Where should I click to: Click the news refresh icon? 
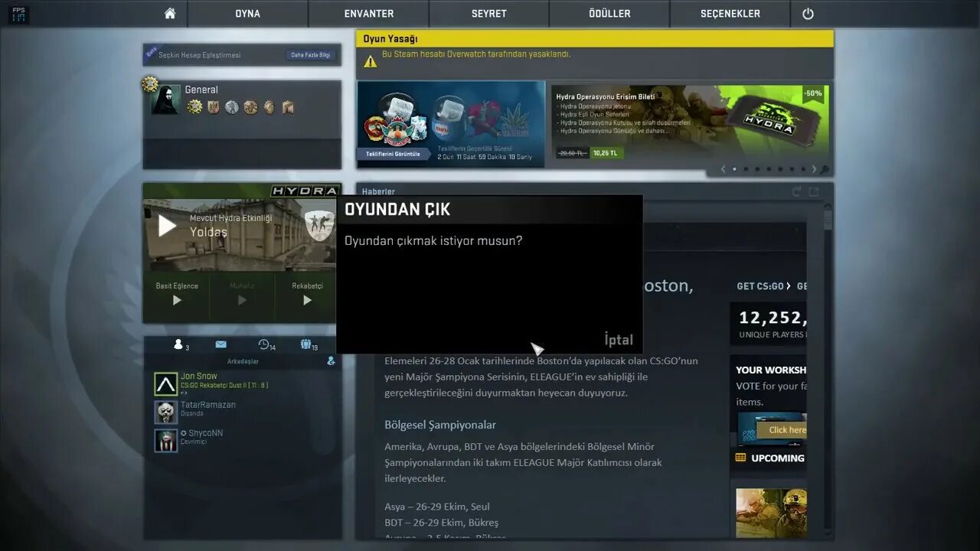click(x=796, y=191)
